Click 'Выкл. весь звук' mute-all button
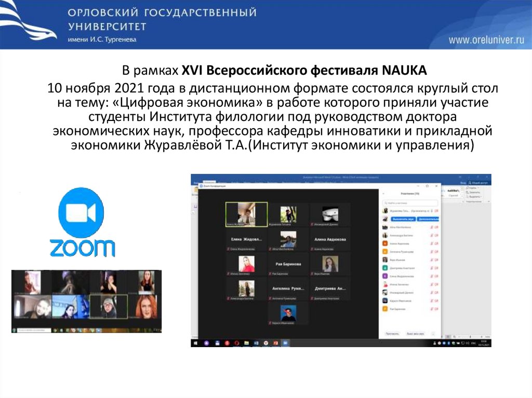This screenshot has width=532, height=398. [x=415, y=334]
